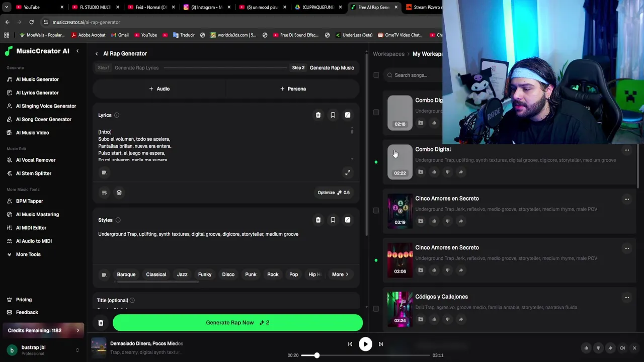The width and height of the screenshot is (644, 362).
Task: Open options menu for Códigos y Callejones
Action: tap(626, 297)
